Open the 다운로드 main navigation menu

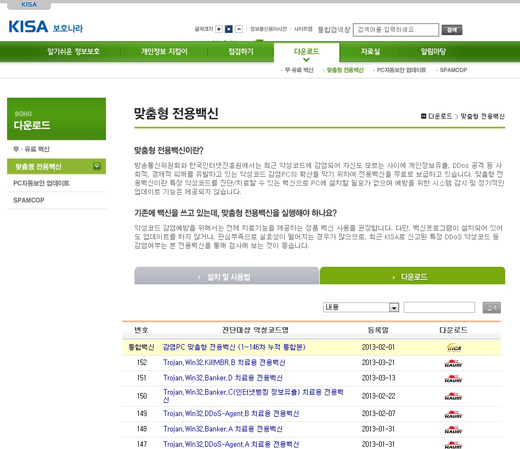(x=307, y=52)
